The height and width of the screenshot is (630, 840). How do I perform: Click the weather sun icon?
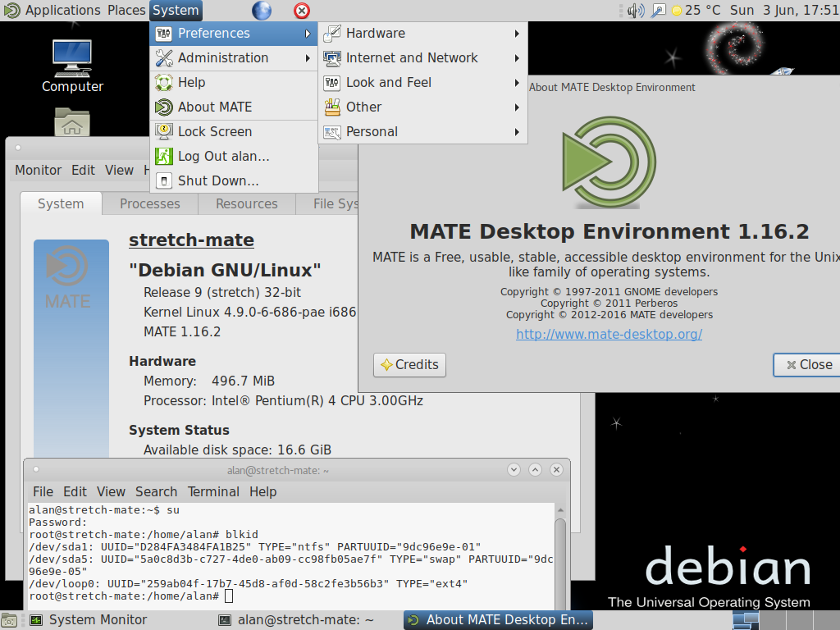point(677,11)
